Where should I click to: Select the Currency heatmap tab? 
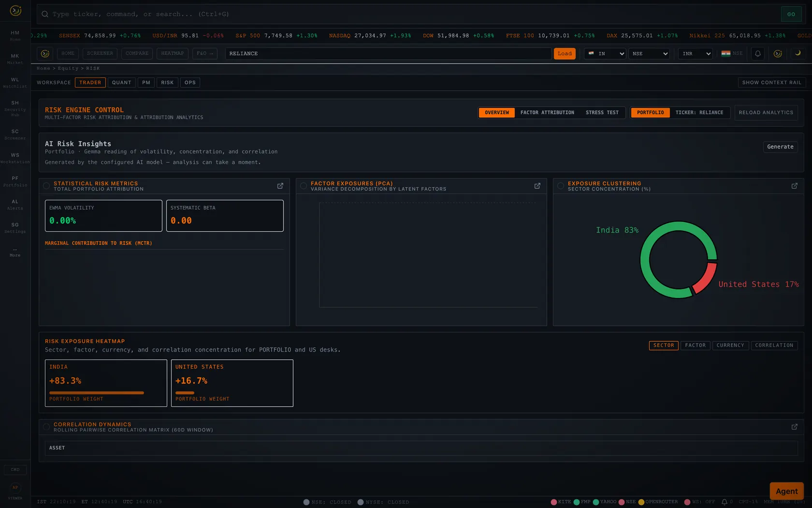point(730,345)
